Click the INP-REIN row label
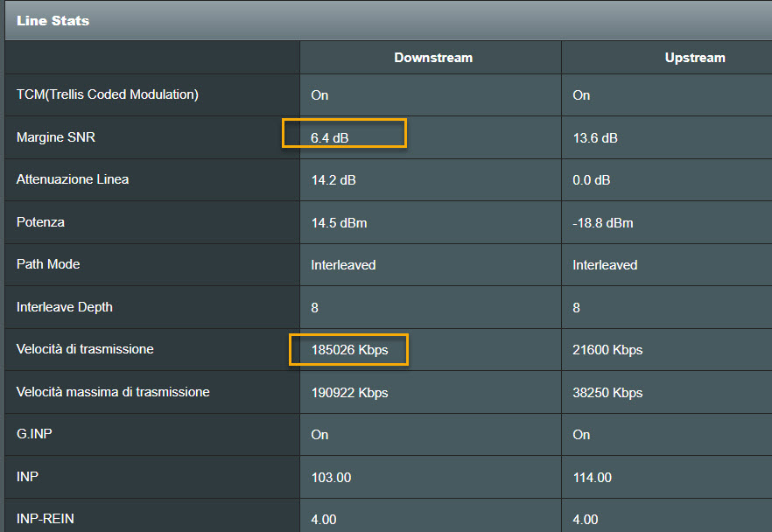 pyautogui.click(x=46, y=519)
